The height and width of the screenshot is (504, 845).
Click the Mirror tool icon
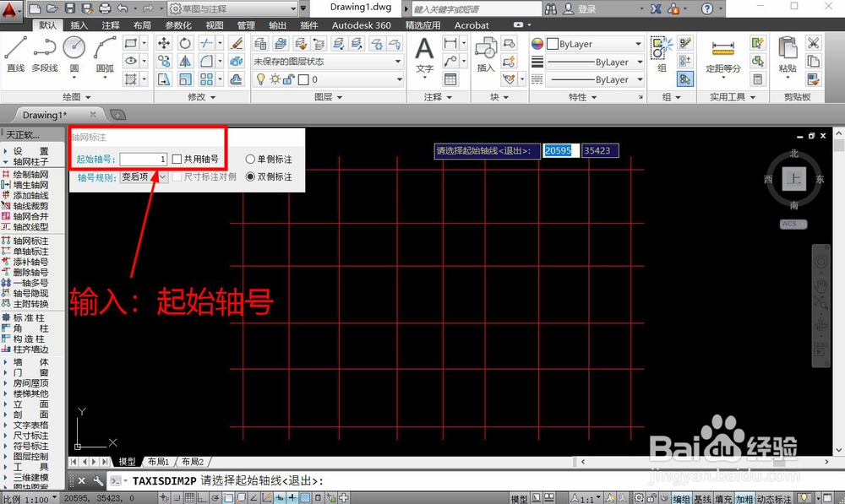(x=185, y=61)
